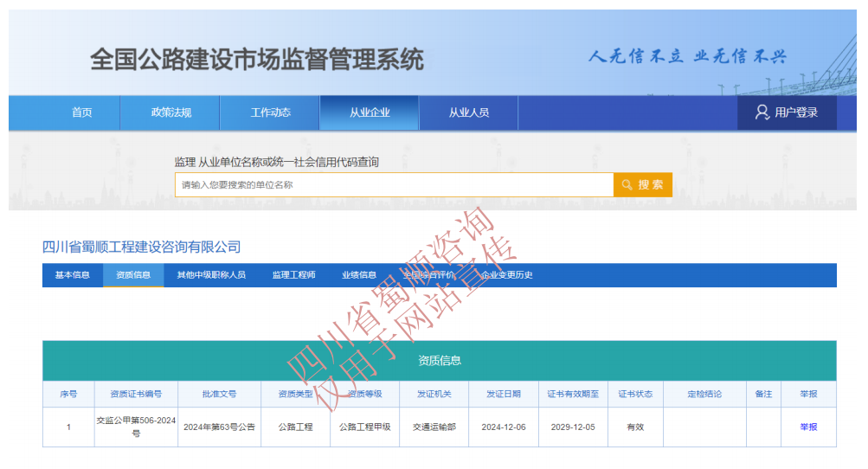Click the 举报 link in row 1
This screenshot has width=868, height=469.
(808, 427)
